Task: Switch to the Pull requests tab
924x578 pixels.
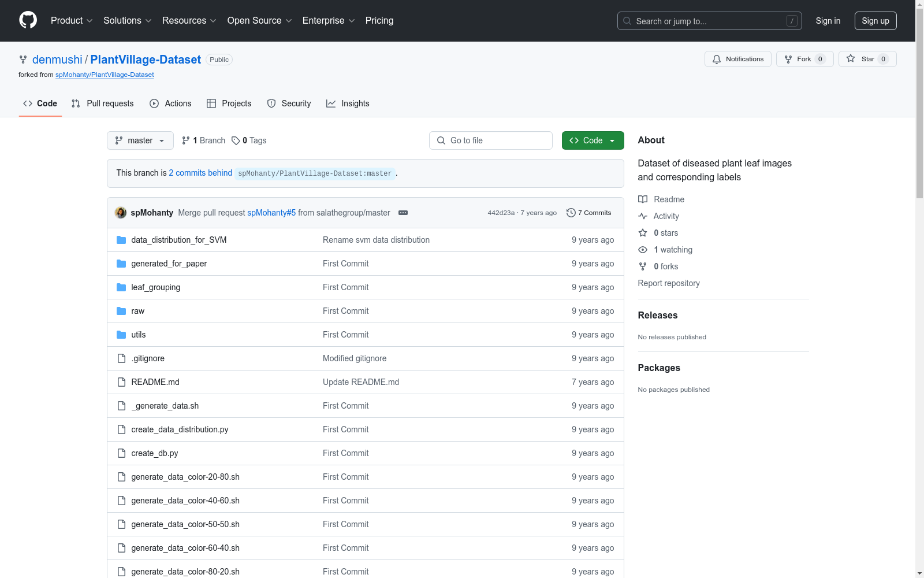Action: pos(103,103)
